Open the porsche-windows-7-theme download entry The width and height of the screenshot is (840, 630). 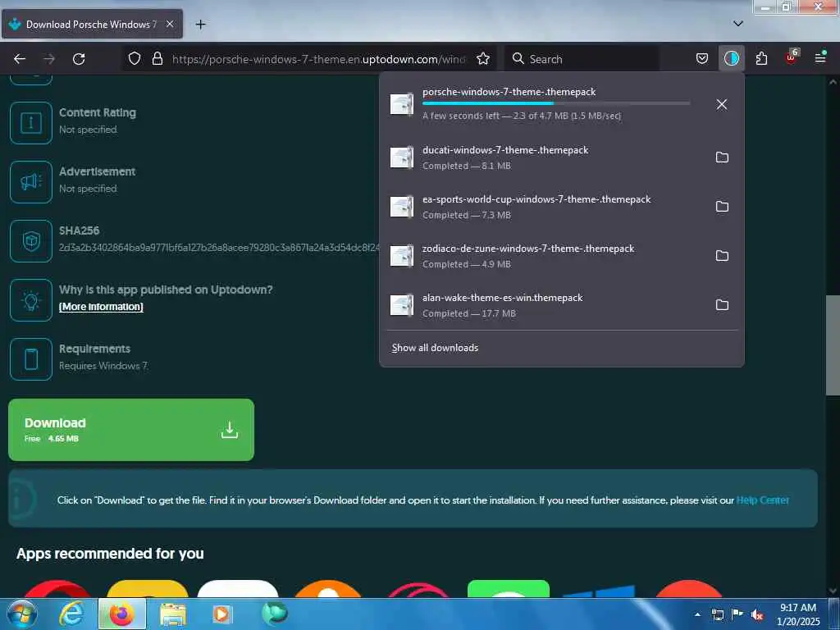[544, 104]
